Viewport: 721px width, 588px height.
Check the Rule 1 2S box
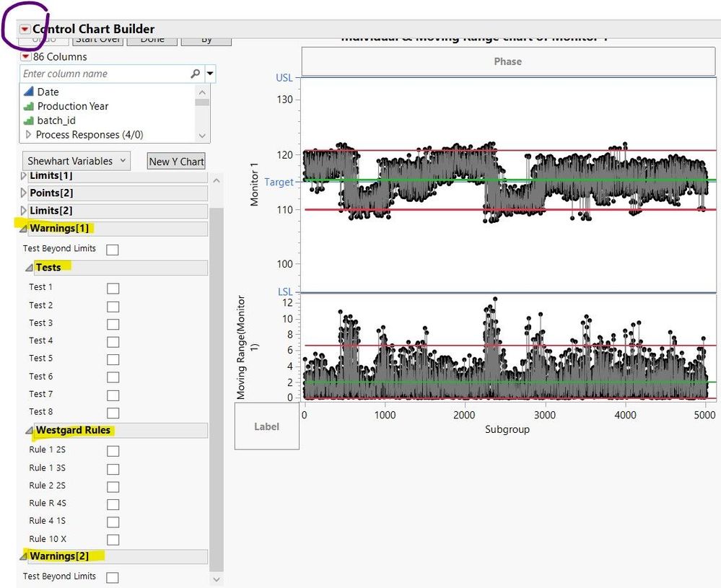113,451
